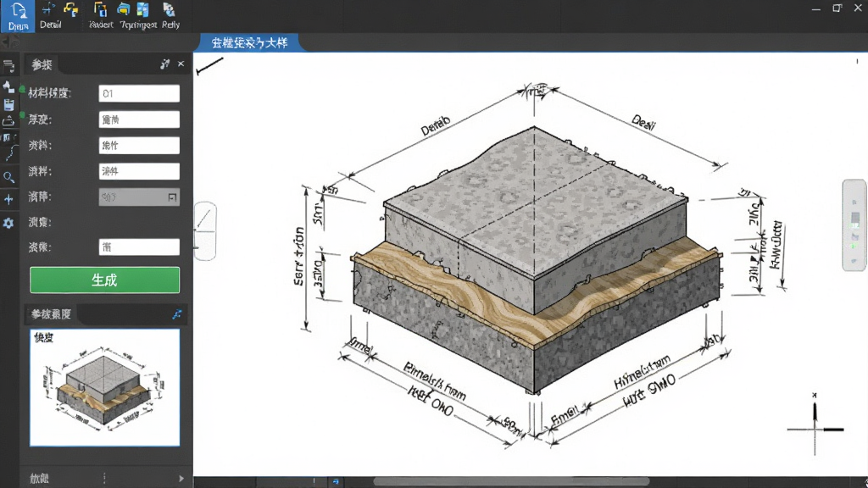Open the Rudert toolbar tool
The image size is (868, 488).
click(x=101, y=15)
